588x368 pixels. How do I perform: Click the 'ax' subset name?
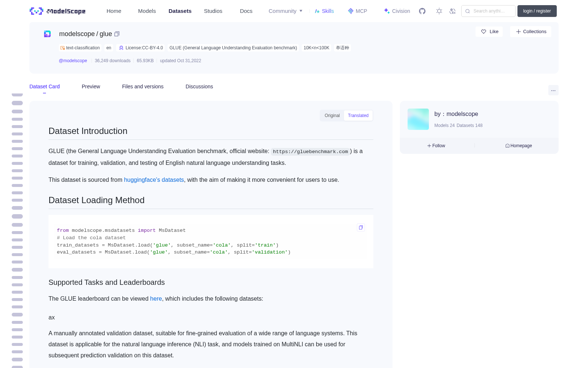51,317
